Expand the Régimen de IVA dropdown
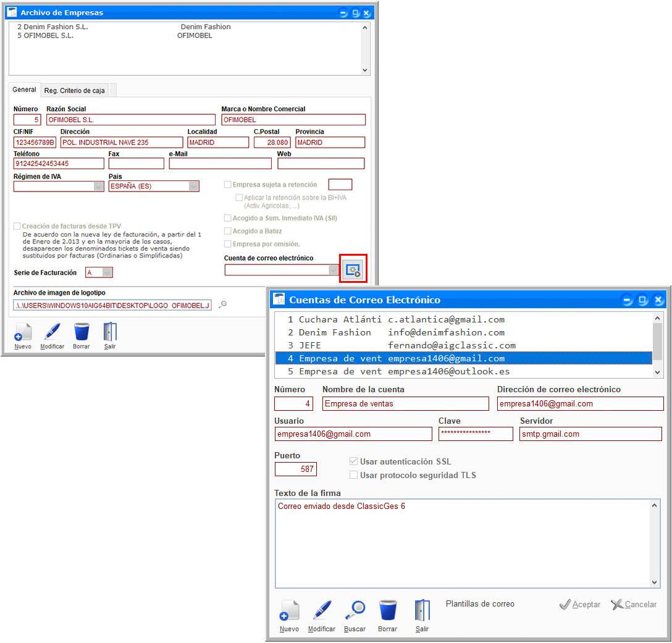The width and height of the screenshot is (672, 643). coord(98,187)
